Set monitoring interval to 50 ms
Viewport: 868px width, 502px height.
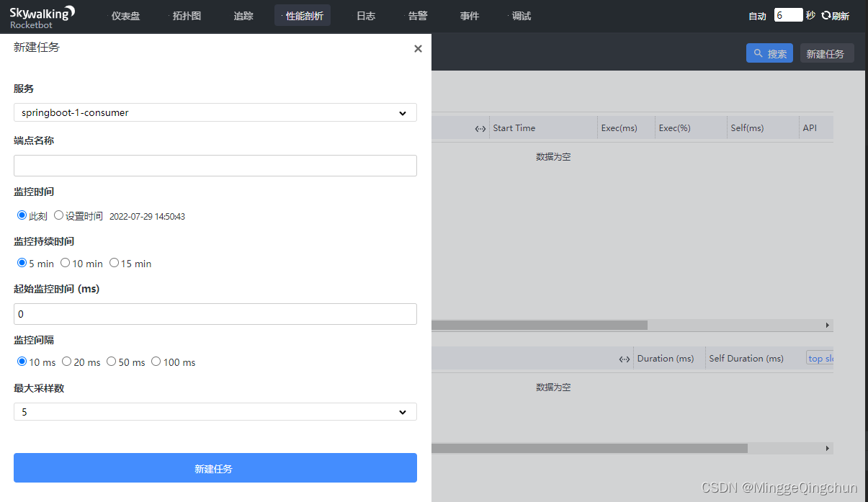pos(112,362)
